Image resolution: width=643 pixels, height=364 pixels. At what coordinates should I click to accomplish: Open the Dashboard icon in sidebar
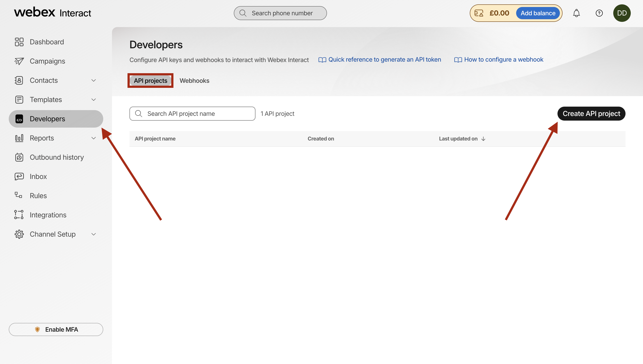(19, 42)
